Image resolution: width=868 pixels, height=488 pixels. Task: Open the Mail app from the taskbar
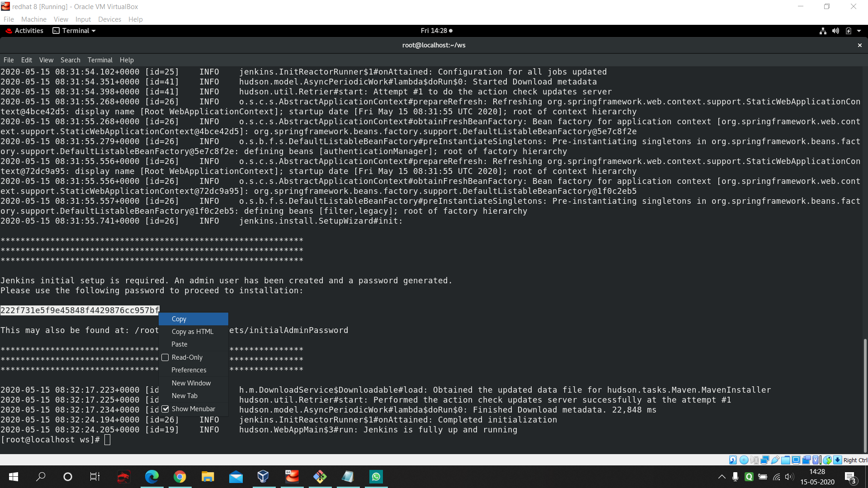tap(236, 477)
